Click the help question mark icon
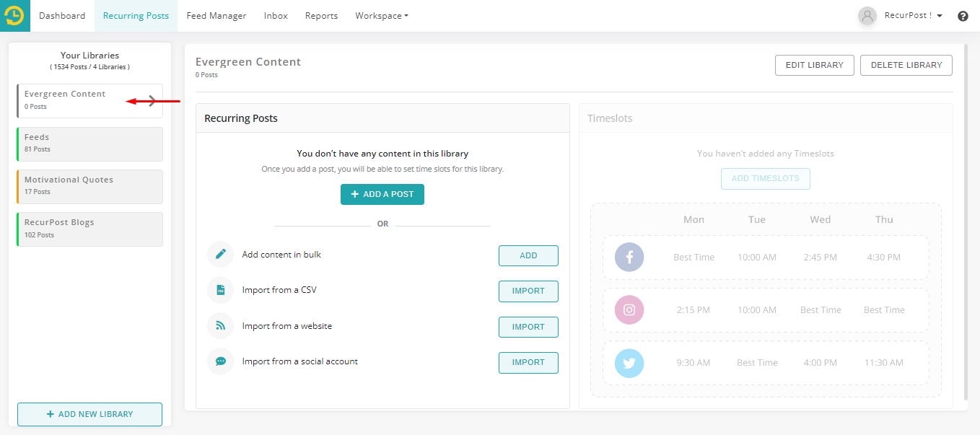980x435 pixels. tap(963, 16)
